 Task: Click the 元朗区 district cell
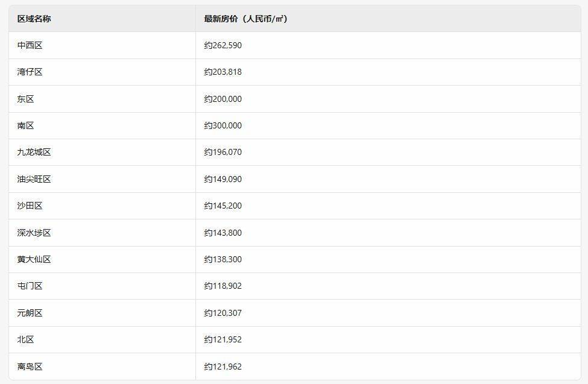click(30, 313)
